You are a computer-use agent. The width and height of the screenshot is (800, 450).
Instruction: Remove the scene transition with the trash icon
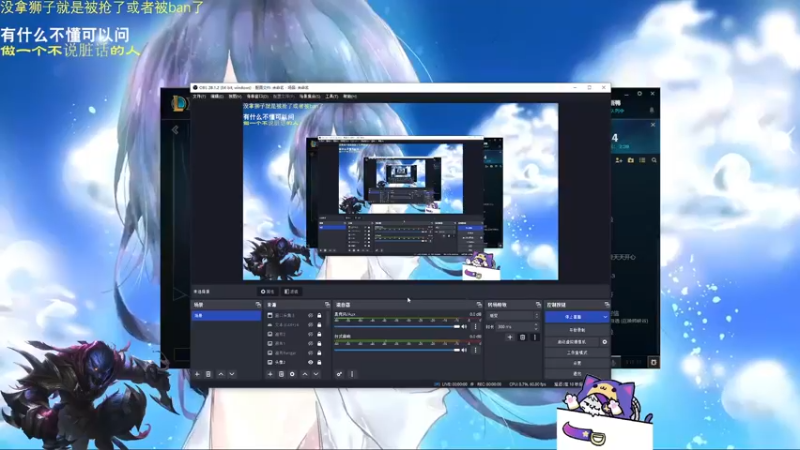(x=522, y=337)
